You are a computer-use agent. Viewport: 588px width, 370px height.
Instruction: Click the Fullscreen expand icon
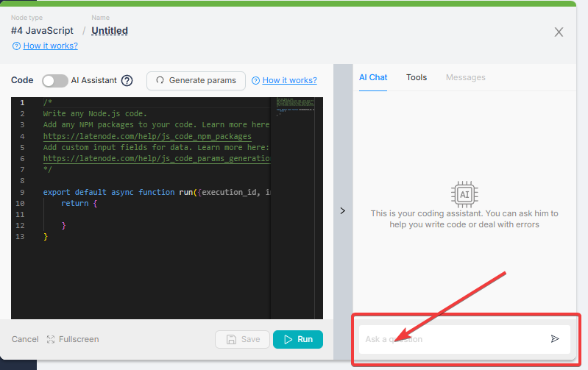coord(51,339)
